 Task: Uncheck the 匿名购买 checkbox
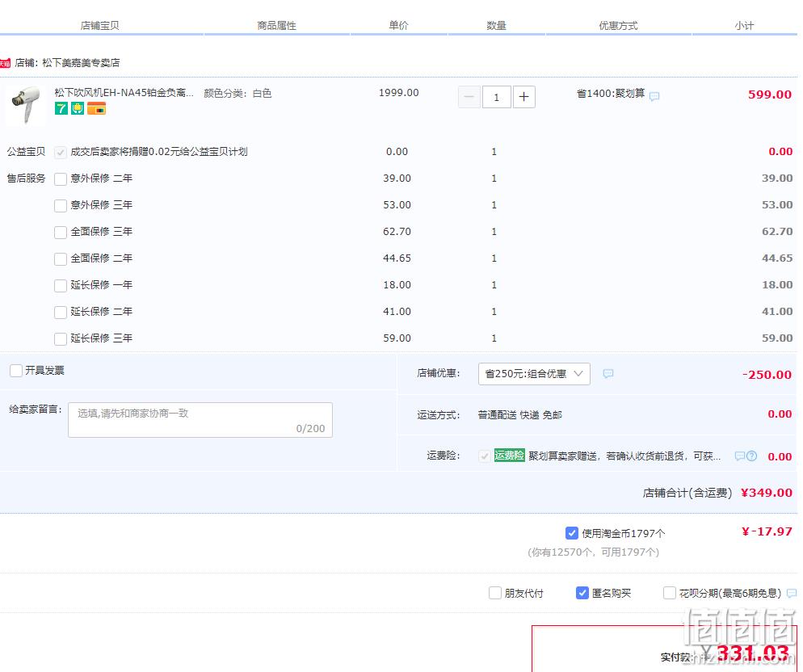[x=582, y=593]
